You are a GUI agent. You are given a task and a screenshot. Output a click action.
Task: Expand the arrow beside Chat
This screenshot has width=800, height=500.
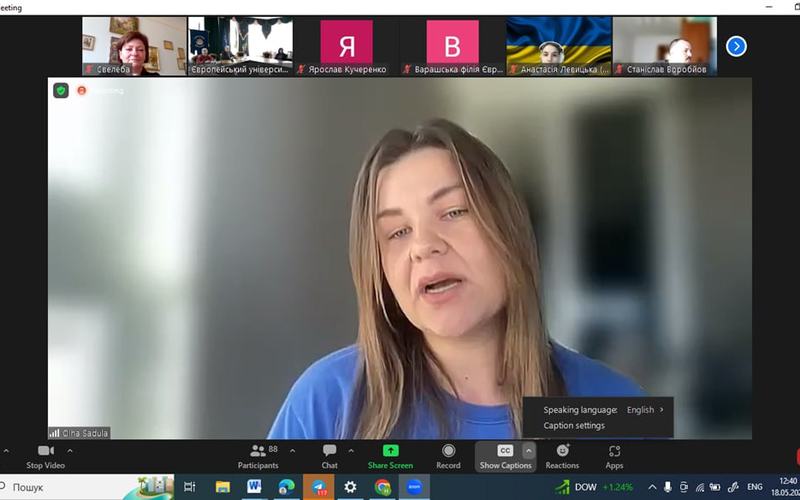351,451
